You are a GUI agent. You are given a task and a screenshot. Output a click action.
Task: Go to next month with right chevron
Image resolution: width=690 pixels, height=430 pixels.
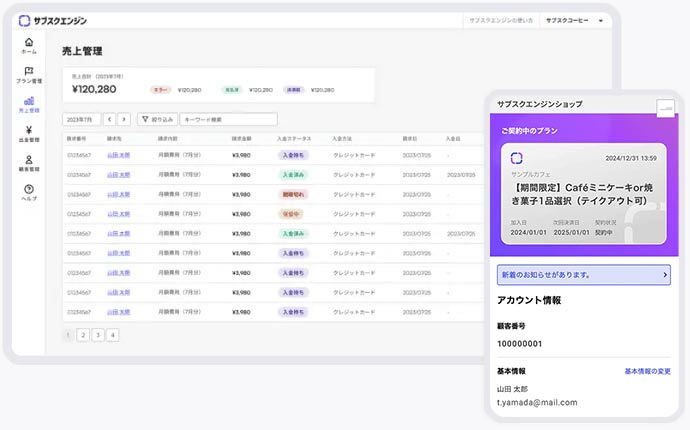click(x=124, y=119)
